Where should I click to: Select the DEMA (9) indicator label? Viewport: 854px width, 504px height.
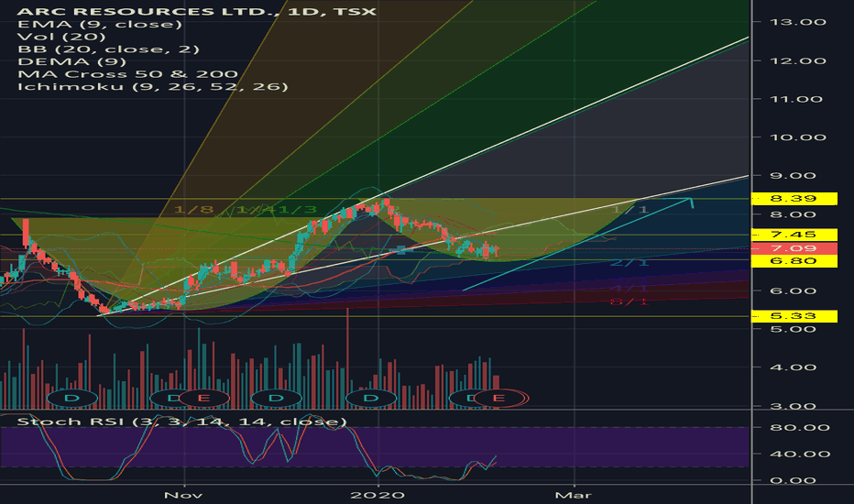click(71, 61)
